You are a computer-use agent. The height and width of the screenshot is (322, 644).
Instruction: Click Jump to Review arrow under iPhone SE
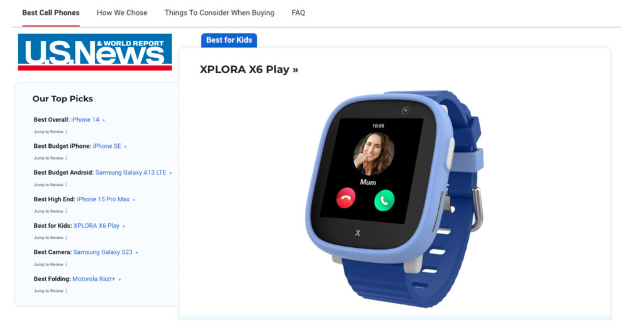pos(66,158)
